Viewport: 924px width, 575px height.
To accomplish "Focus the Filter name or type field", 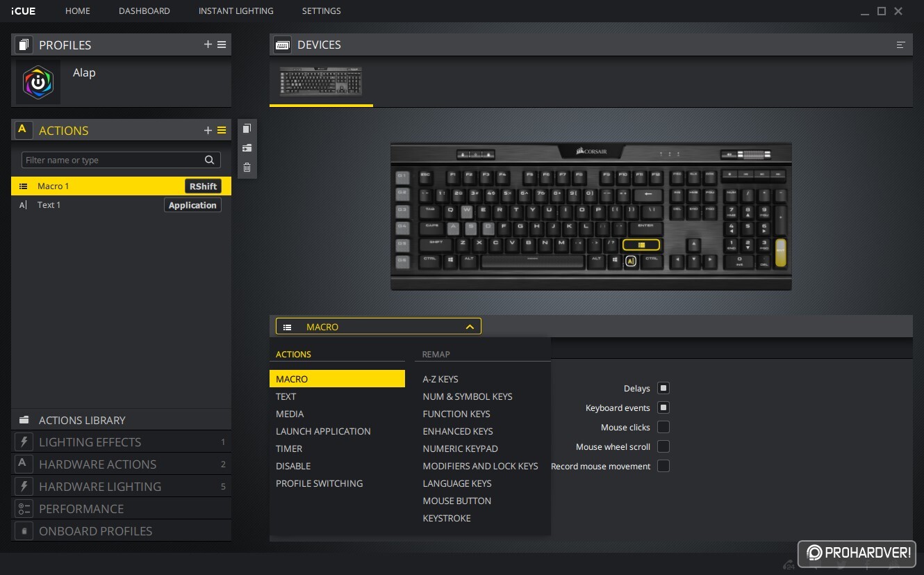I will (121, 160).
